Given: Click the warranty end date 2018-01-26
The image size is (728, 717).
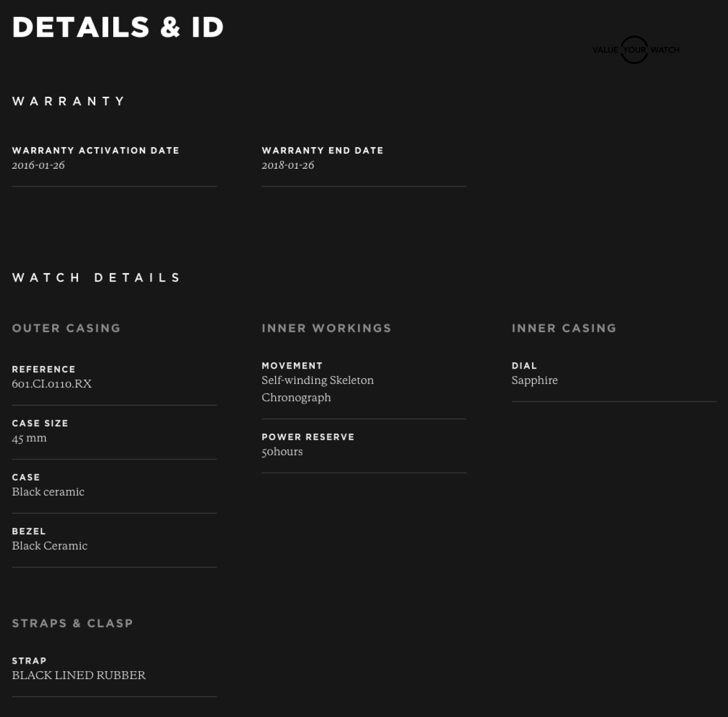Looking at the screenshot, I should (x=288, y=165).
